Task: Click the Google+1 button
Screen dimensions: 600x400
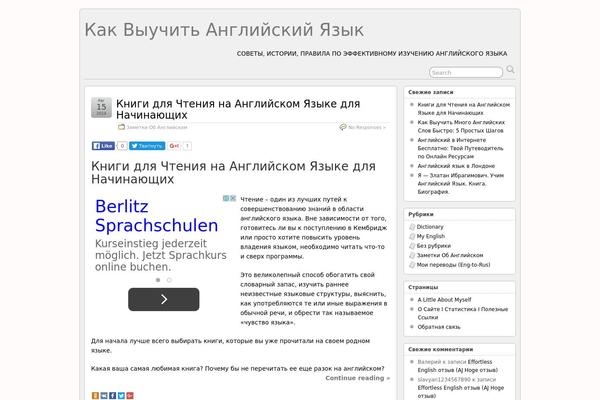Action: (x=174, y=146)
